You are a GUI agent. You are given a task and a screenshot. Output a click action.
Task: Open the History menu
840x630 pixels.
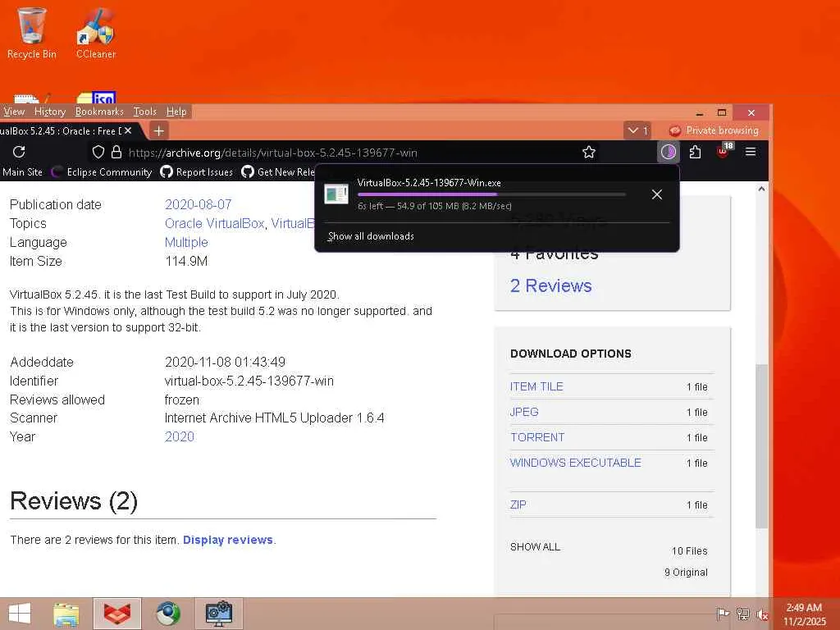tap(50, 112)
